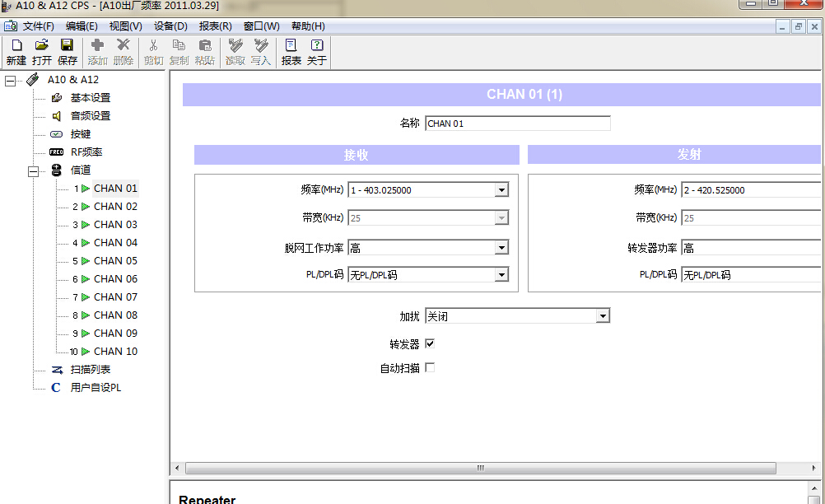The width and height of the screenshot is (825, 504).
Task: Expand the 加扰 scramble dropdown
Action: (603, 316)
